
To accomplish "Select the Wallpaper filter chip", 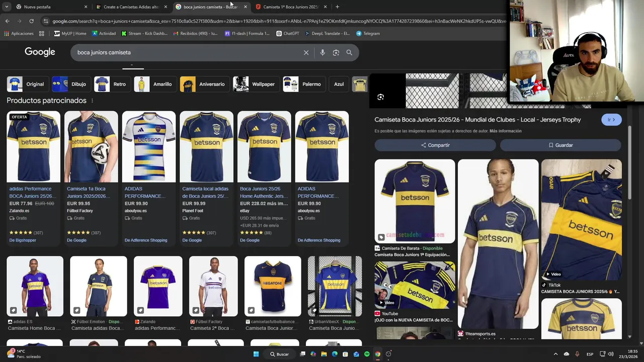I will pyautogui.click(x=256, y=84).
